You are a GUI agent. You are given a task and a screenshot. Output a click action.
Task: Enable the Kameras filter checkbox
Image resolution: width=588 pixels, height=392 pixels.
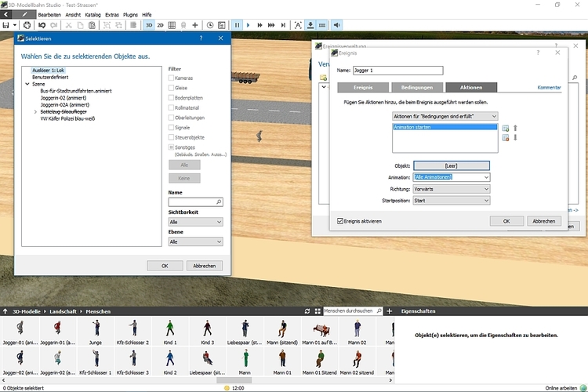172,78
